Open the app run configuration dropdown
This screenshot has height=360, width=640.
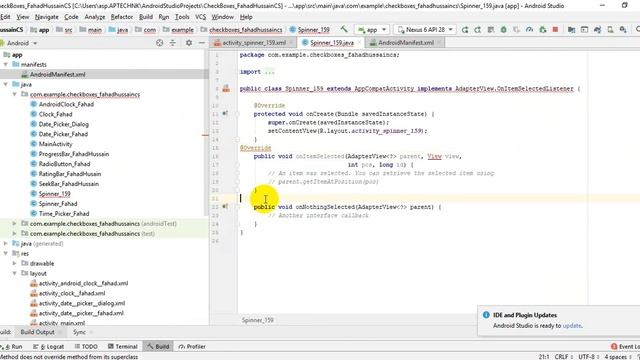tap(371, 30)
